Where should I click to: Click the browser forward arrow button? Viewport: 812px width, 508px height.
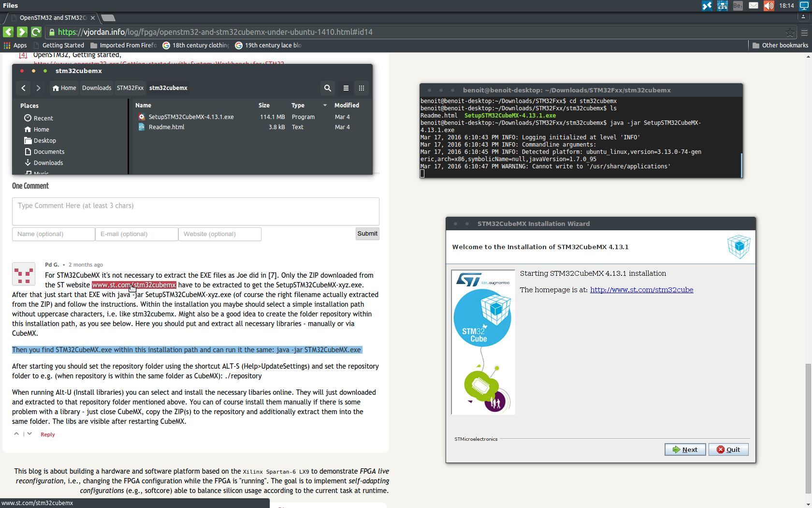pos(22,32)
